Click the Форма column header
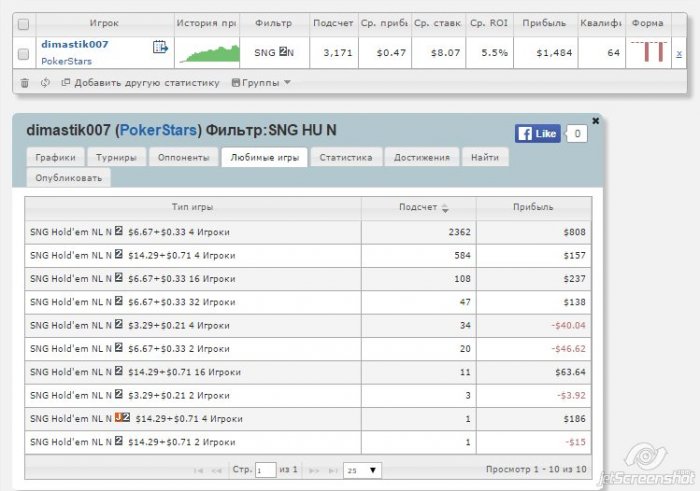This screenshot has width=700, height=491. point(647,23)
